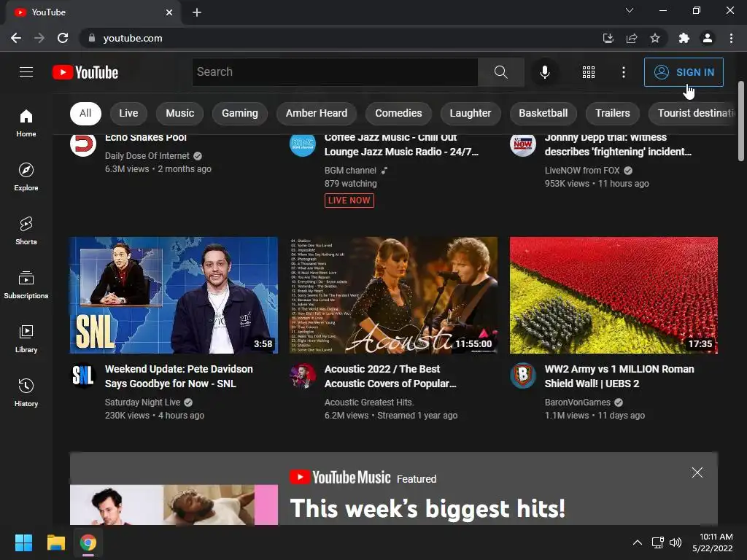Viewport: 747px width, 560px height.
Task: Click in the YouTube Search field
Action: [x=335, y=72]
